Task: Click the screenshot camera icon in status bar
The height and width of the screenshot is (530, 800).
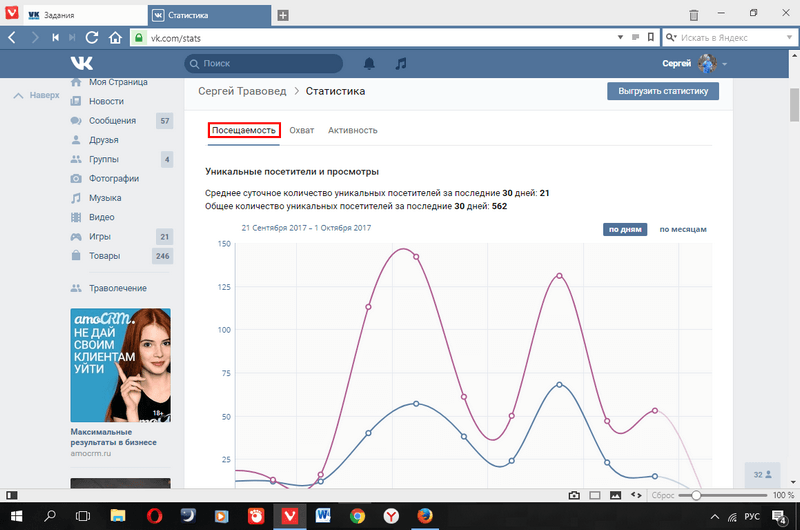Action: (x=574, y=495)
